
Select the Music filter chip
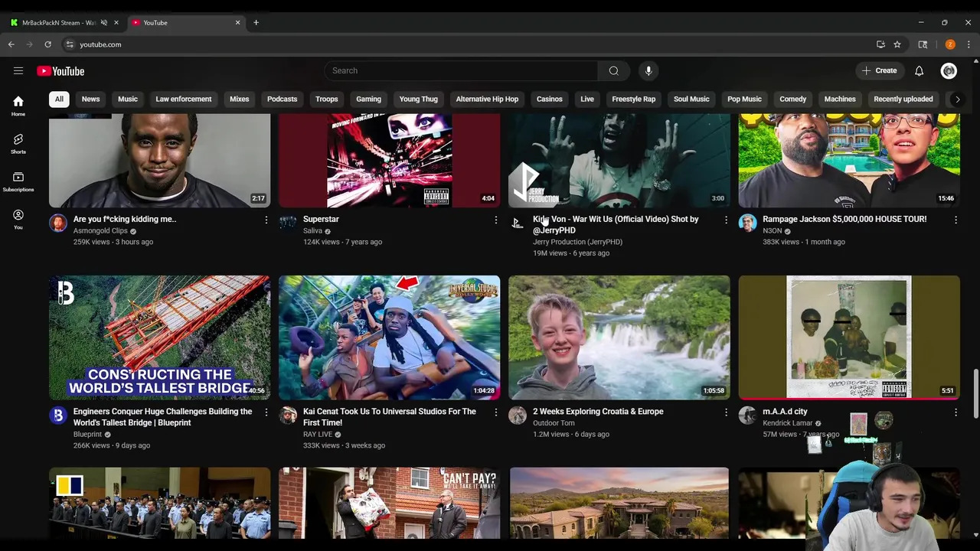click(128, 99)
